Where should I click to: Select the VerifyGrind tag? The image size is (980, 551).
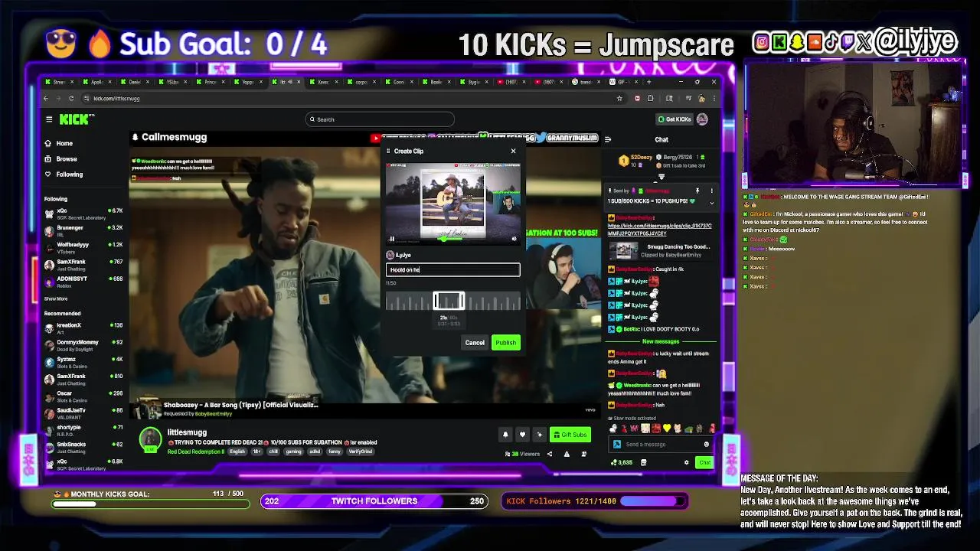click(x=361, y=452)
